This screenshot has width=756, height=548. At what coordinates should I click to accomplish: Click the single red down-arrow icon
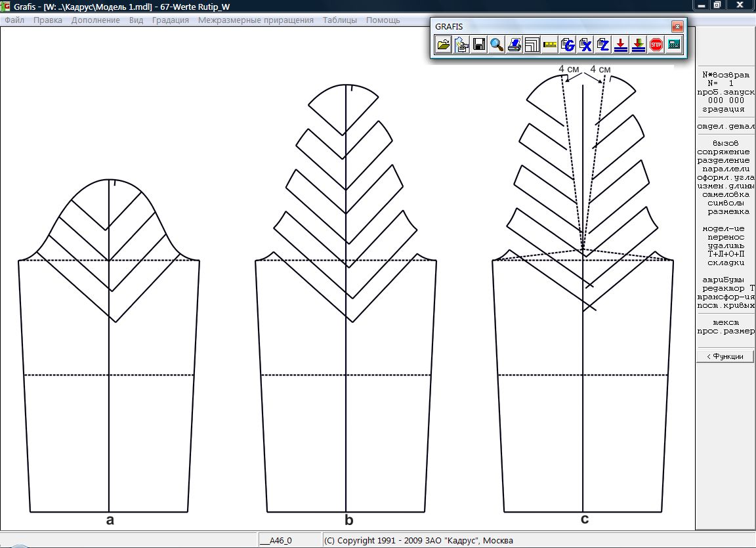pyautogui.click(x=621, y=45)
